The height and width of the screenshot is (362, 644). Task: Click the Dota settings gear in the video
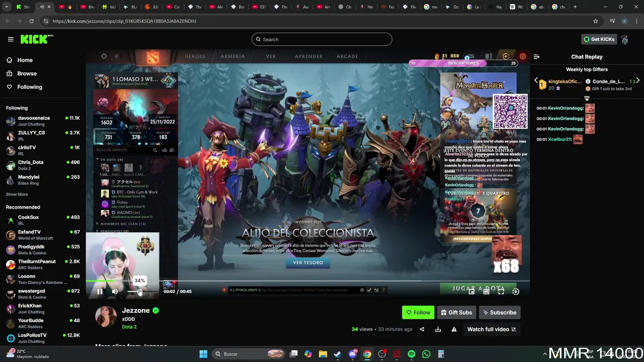pos(104,56)
